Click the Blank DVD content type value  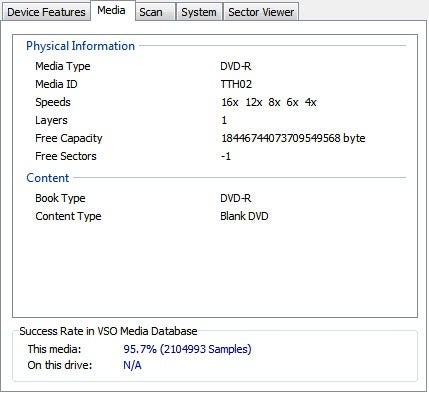point(244,216)
